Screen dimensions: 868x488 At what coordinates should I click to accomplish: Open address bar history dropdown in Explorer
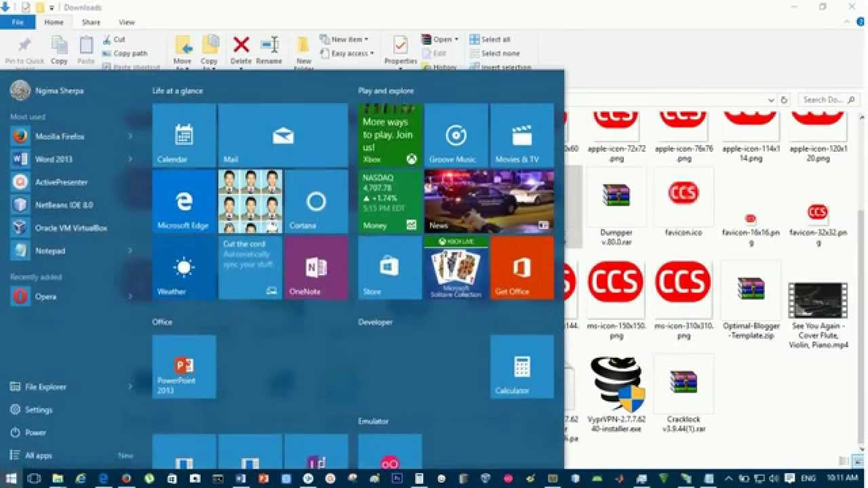771,100
